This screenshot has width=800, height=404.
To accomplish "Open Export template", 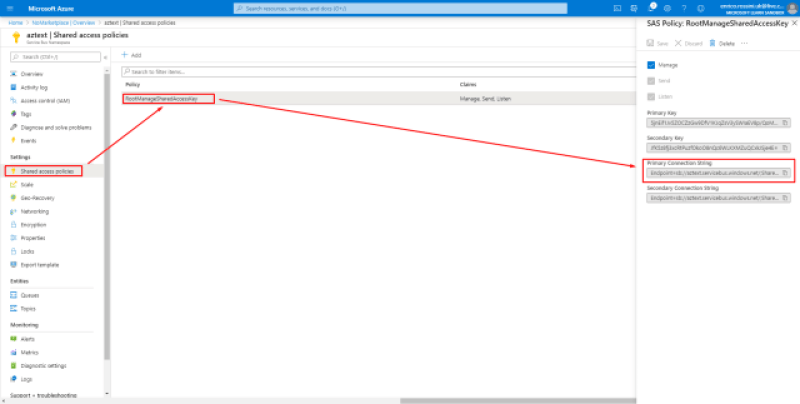I will (39, 265).
